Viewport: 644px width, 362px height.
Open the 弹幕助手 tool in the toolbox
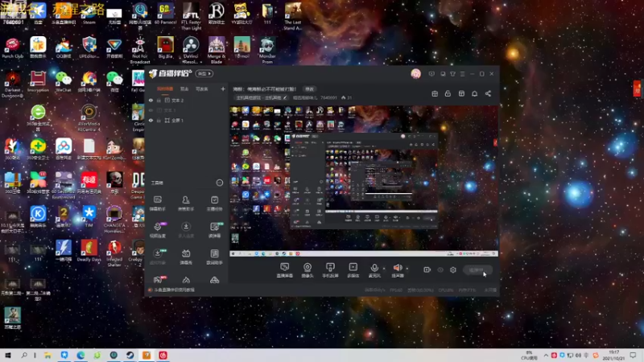point(157,204)
